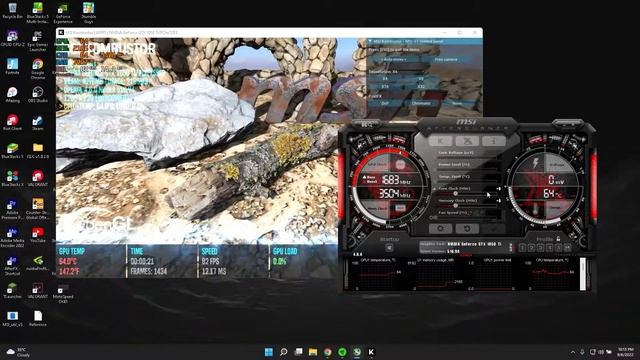640x360 pixels.
Task: Open Windows Start menu on taskbar
Action: coord(269,352)
